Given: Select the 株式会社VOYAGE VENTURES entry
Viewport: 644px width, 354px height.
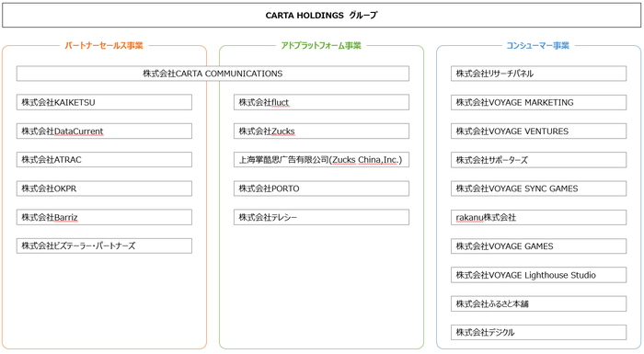Looking at the screenshot, I should (539, 131).
